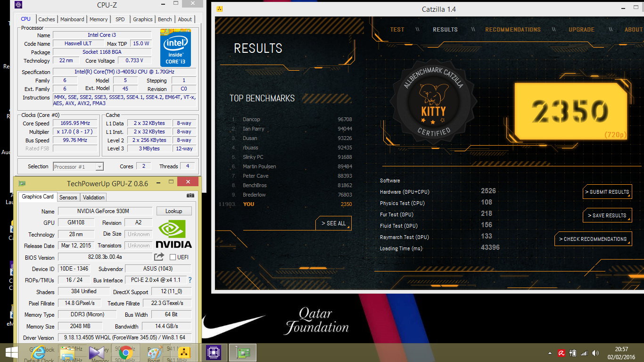Click the SEE ALL button under top benchmarks
The width and height of the screenshot is (644, 362).
(x=333, y=223)
